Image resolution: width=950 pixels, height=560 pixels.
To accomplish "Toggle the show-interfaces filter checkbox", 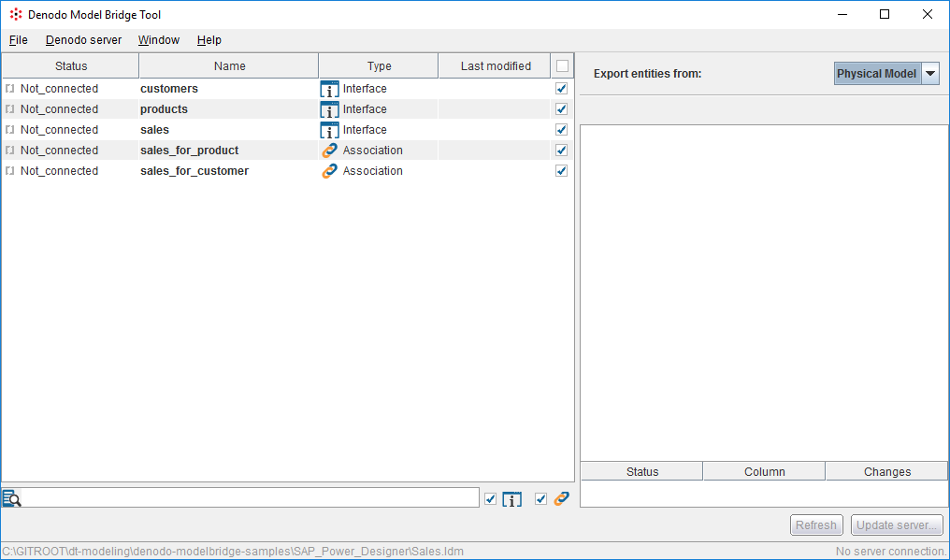I will pos(491,499).
